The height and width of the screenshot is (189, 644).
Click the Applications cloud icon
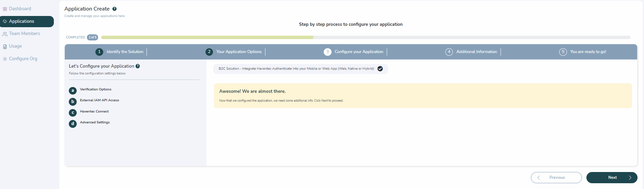[5, 21]
